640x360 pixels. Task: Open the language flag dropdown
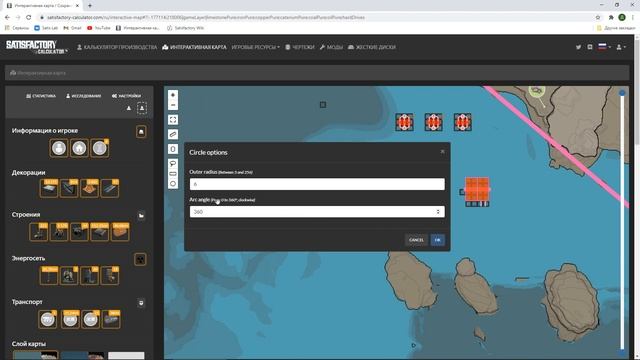[604, 47]
